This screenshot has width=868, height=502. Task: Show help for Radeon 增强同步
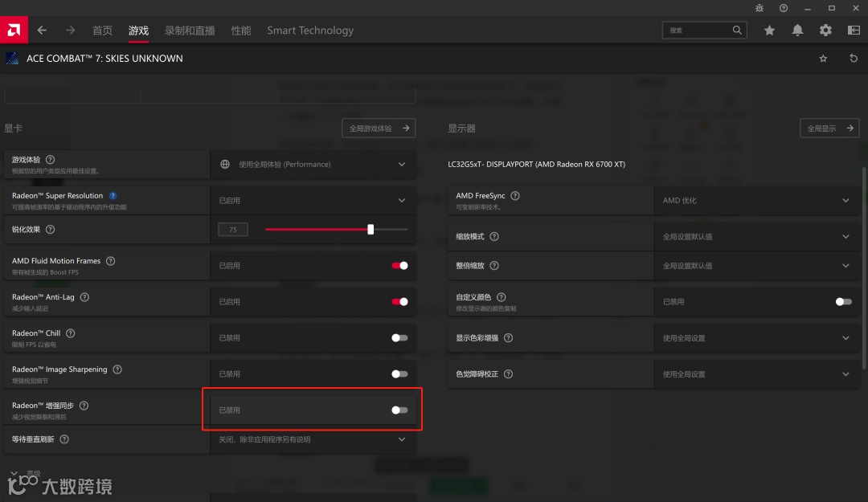coord(84,405)
